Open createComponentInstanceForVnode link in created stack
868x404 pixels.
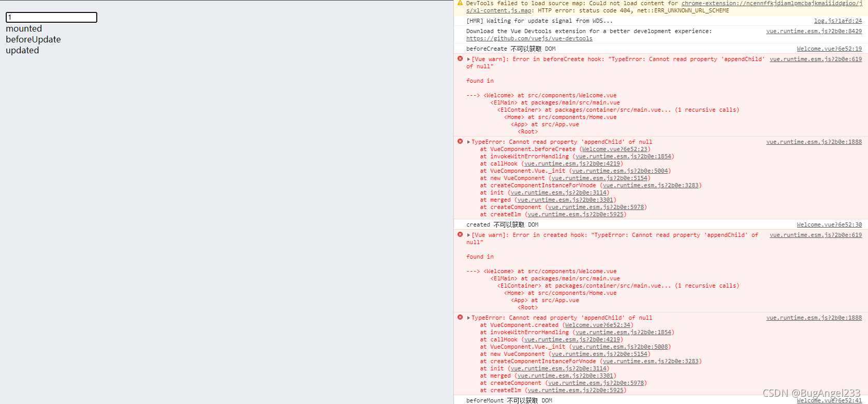(x=651, y=362)
